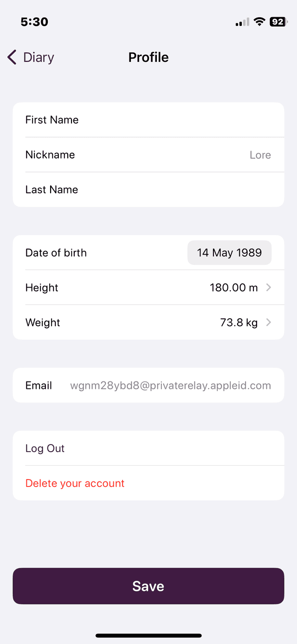This screenshot has height=644, width=297.
Task: Tap the Email address field
Action: pos(170,386)
